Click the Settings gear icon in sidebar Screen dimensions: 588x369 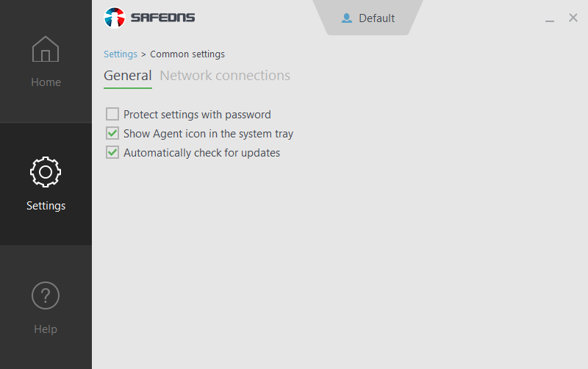coord(46,172)
